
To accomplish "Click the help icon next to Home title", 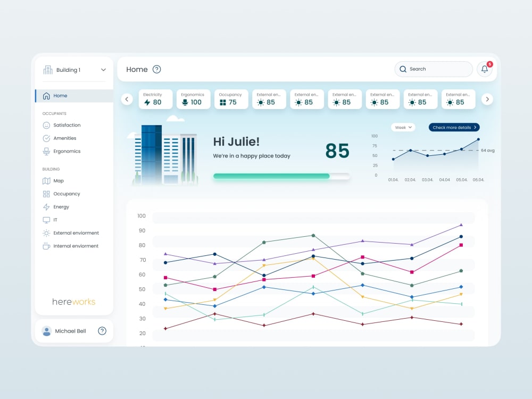I will (x=157, y=70).
